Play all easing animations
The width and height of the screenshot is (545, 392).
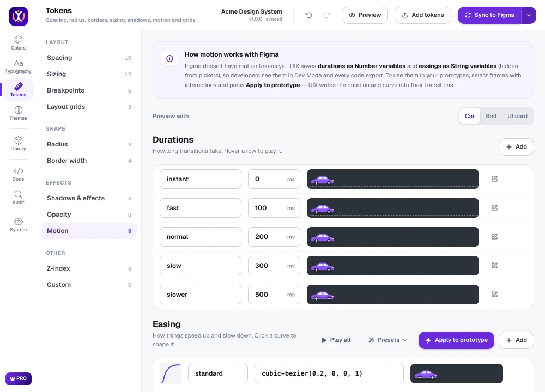point(336,340)
